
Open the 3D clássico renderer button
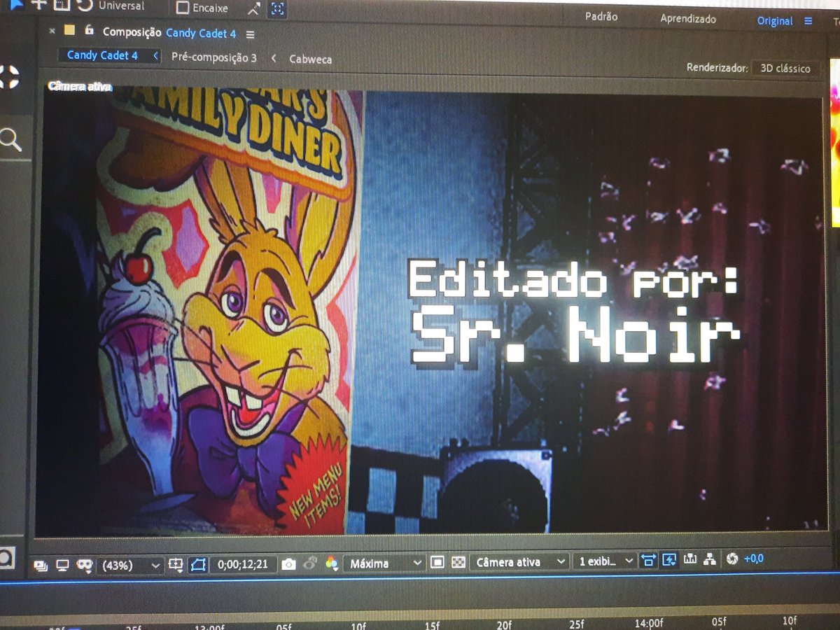[785, 69]
